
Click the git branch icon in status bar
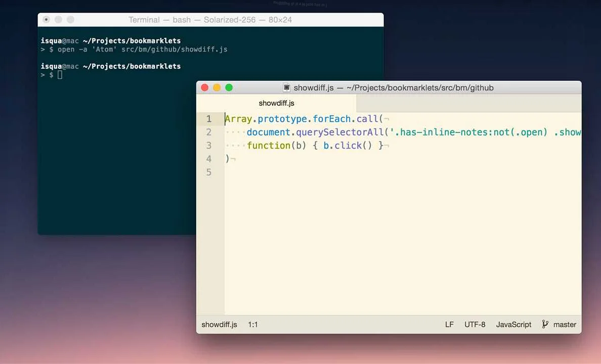coord(545,325)
